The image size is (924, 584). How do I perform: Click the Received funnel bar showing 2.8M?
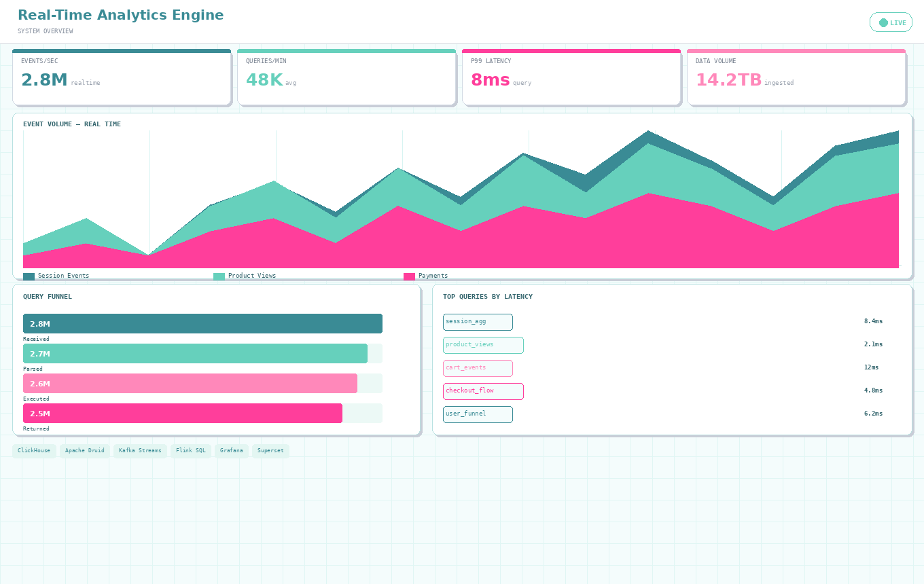pyautogui.click(x=202, y=324)
